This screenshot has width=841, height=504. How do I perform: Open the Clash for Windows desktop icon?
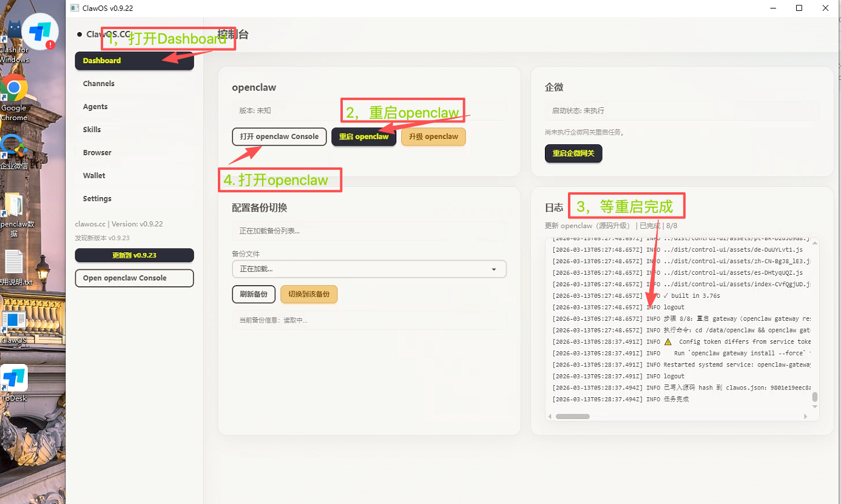point(13,36)
